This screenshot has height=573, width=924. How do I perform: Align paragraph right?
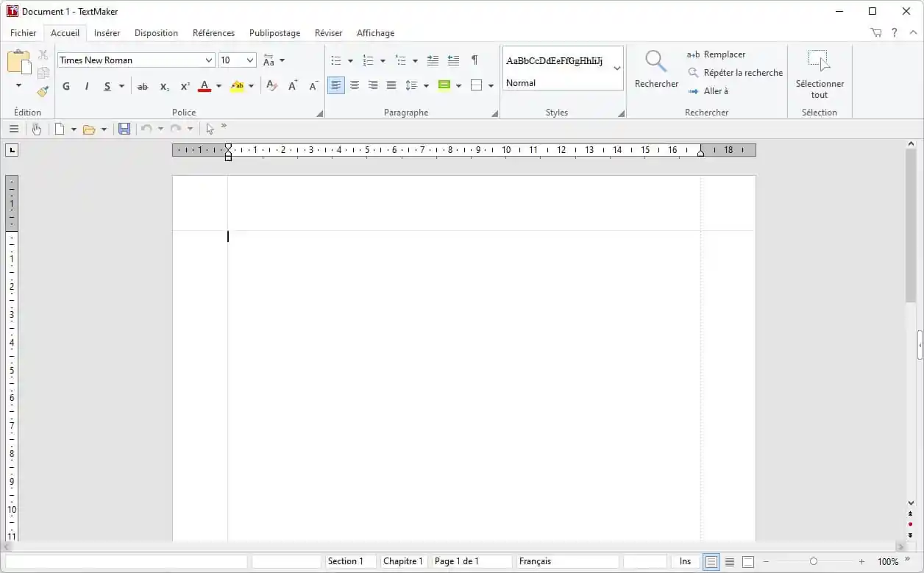point(373,86)
